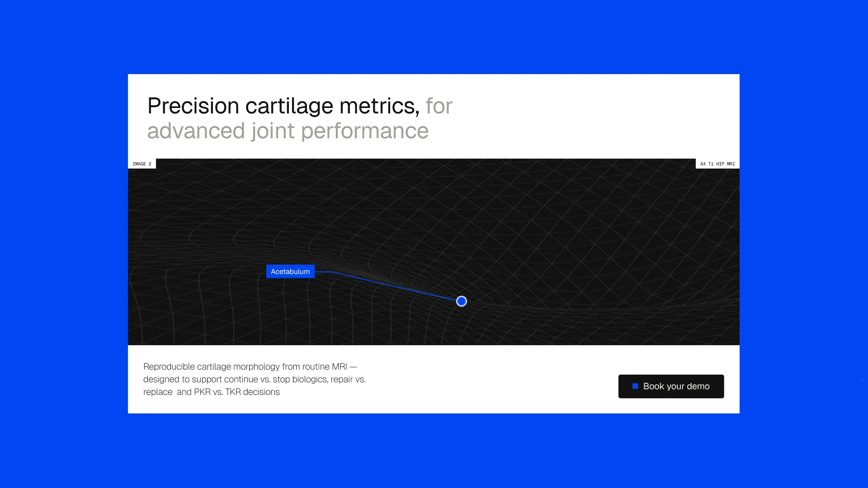The image size is (868, 488).
Task: Click the gray word "for" in the heading
Action: [x=439, y=106]
